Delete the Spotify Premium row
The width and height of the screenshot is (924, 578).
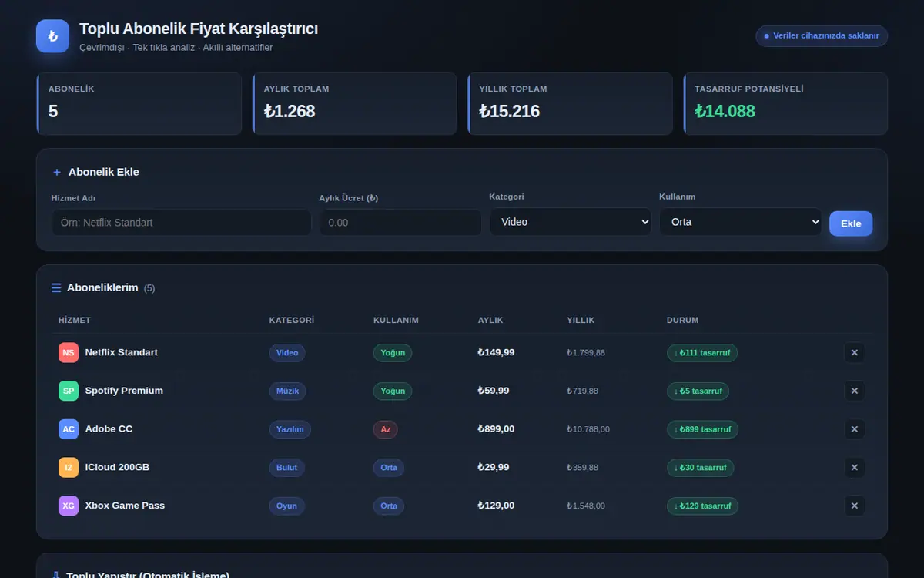854,391
